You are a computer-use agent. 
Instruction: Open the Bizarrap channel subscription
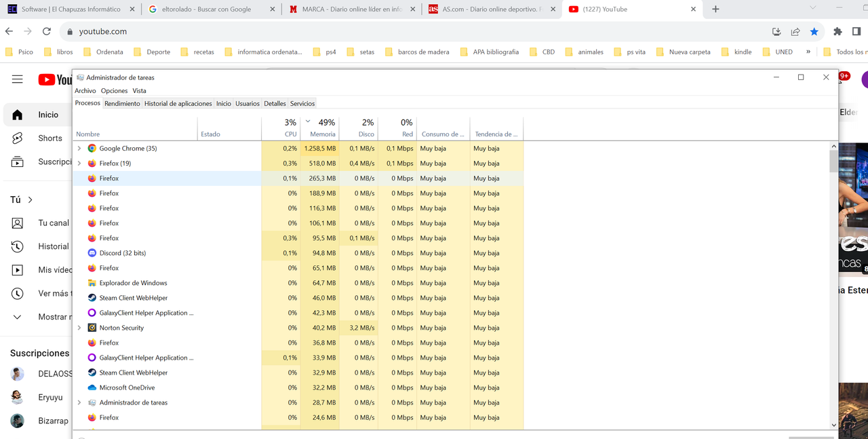[40, 421]
